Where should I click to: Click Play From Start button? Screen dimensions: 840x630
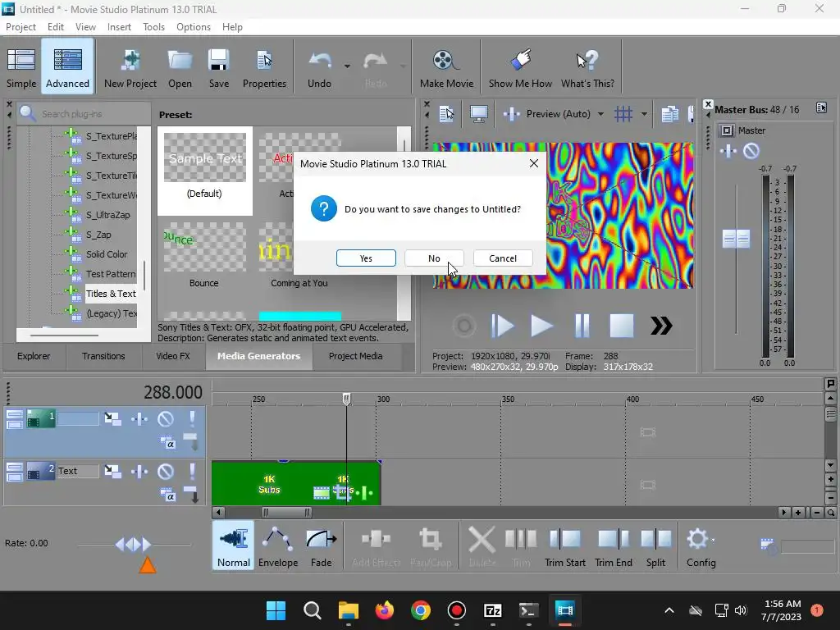(503, 326)
